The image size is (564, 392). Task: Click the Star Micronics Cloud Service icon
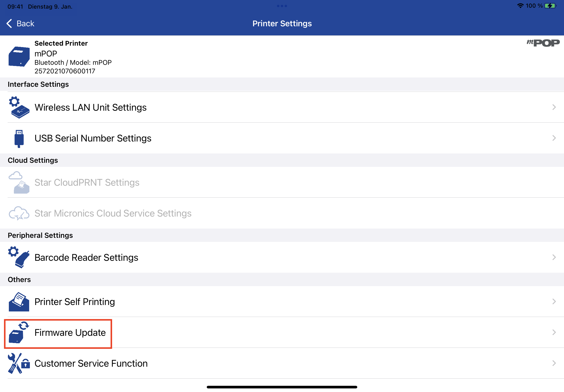coord(19,213)
